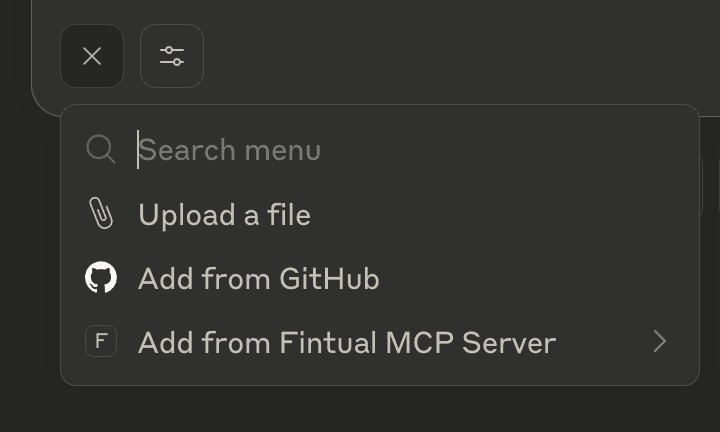Screen dimensions: 720x432
Task: Choose Add from GitHub
Action: click(x=380, y=278)
